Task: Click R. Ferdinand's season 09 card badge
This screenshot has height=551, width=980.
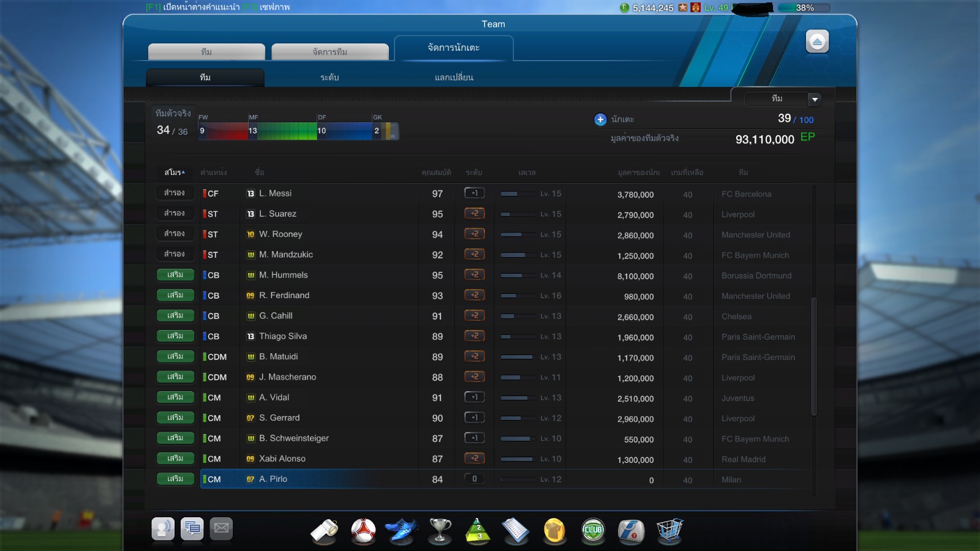Action: (x=251, y=296)
